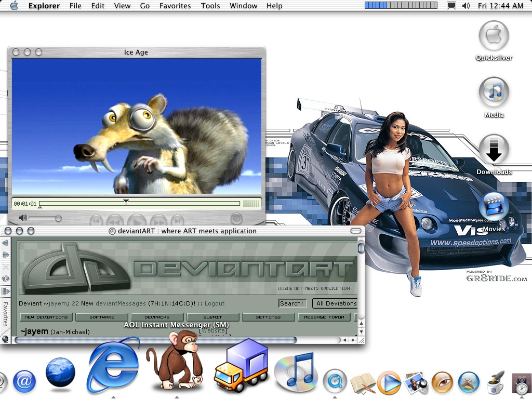Image resolution: width=532 pixels, height=399 pixels.
Task: Click the Submit navigation button
Action: coord(212,317)
